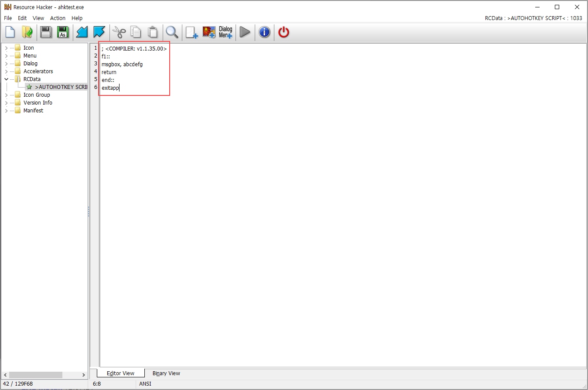Click the line 'f1::' in editor
The image size is (588, 390).
coord(106,57)
